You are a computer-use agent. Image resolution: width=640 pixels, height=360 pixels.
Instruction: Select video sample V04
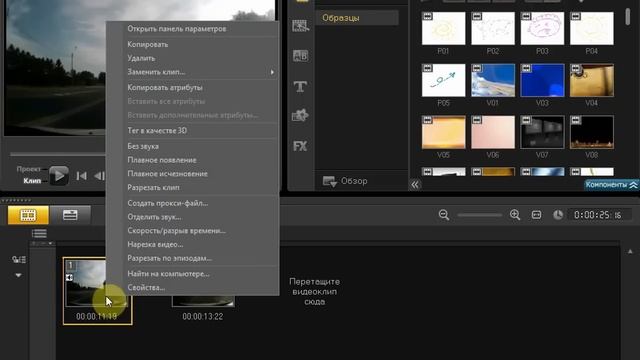click(591, 80)
